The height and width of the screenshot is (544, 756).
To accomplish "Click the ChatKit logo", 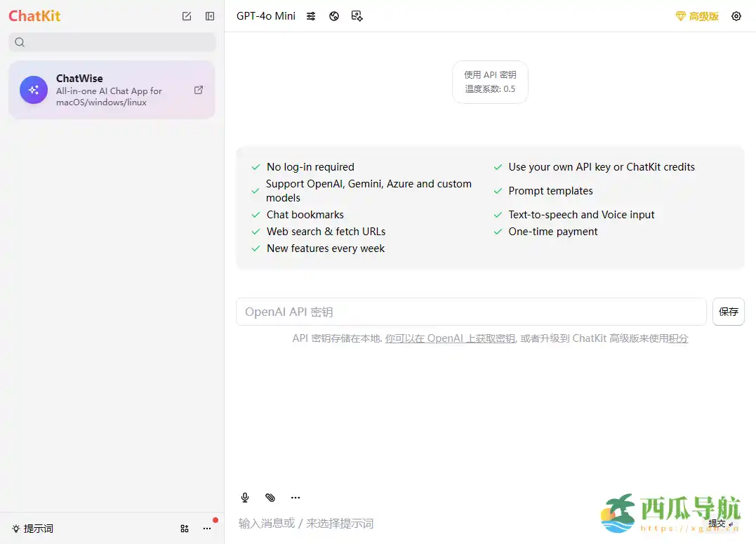I will tap(34, 15).
